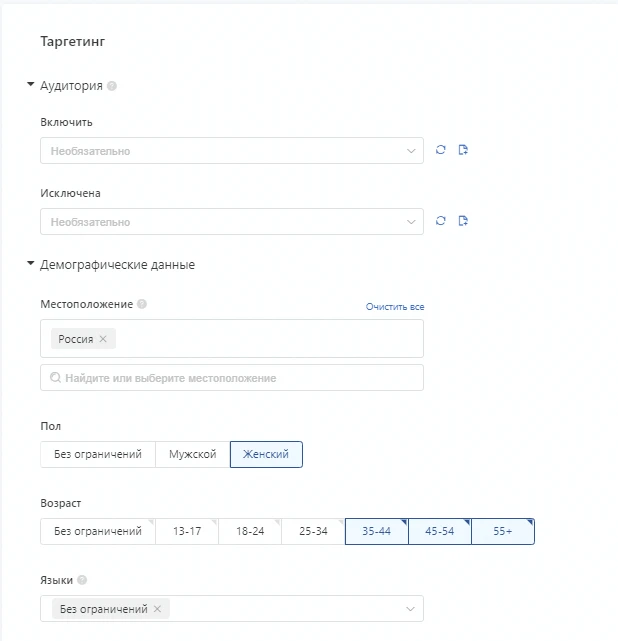Click the Очистить все link
The height and width of the screenshot is (641, 618).
pos(395,307)
